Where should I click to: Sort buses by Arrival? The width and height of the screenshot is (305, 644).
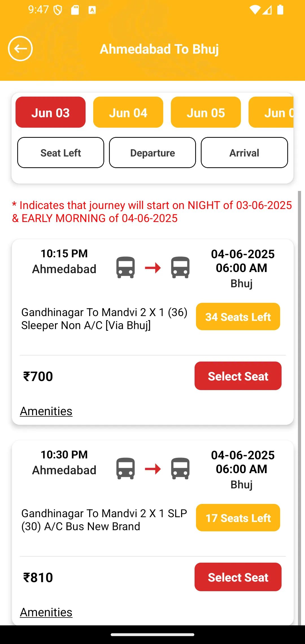pos(244,153)
